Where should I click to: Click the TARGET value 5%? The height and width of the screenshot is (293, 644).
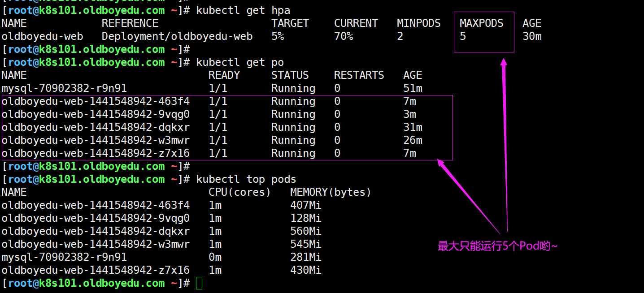coord(278,36)
